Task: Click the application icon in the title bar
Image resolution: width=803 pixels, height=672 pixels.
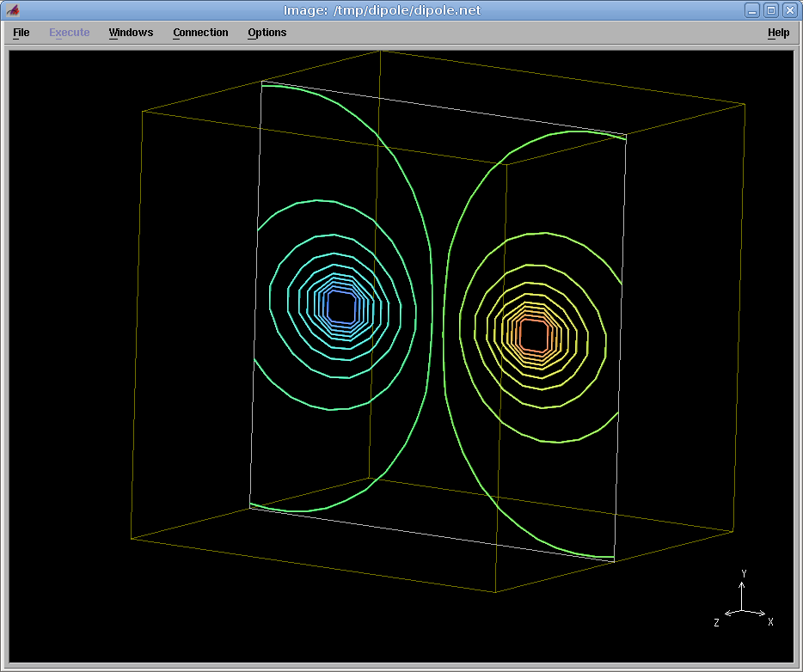Action: pos(12,10)
